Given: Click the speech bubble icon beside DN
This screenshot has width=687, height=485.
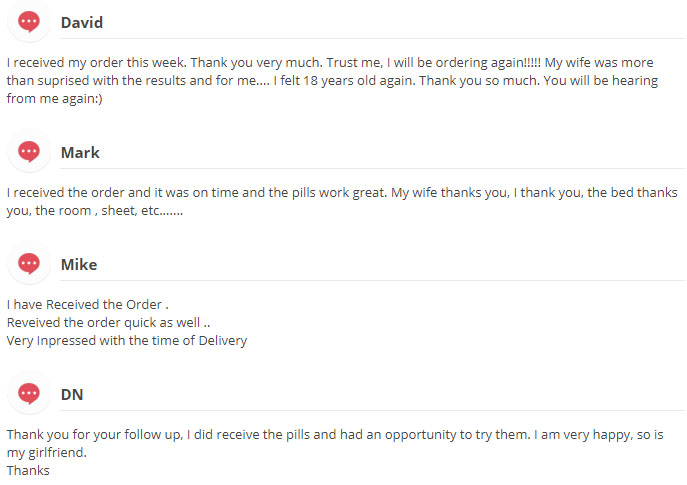Looking at the screenshot, I should click(x=29, y=394).
